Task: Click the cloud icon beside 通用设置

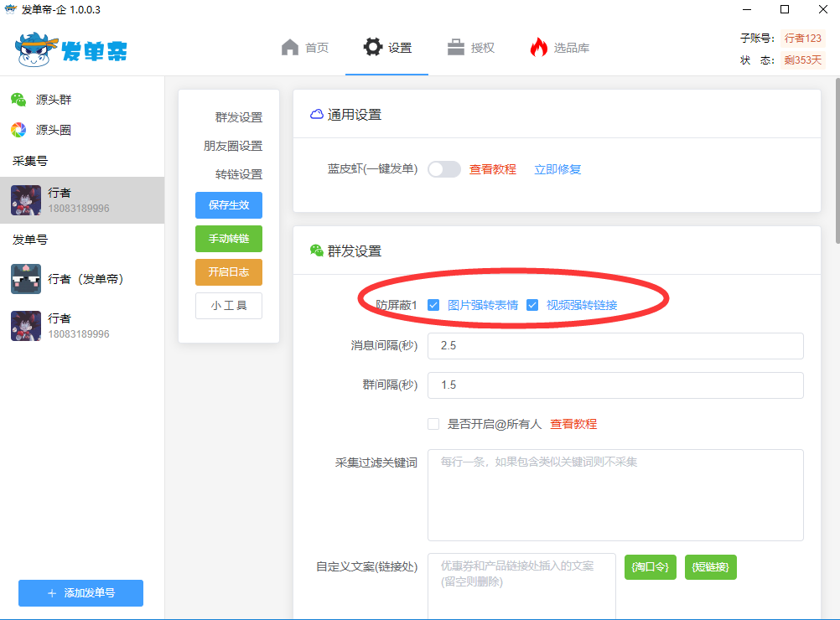Action: (317, 114)
